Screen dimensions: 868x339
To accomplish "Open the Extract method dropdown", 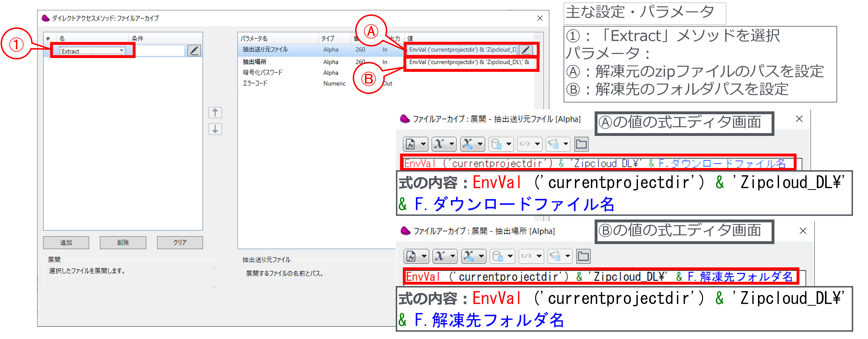I will 122,51.
